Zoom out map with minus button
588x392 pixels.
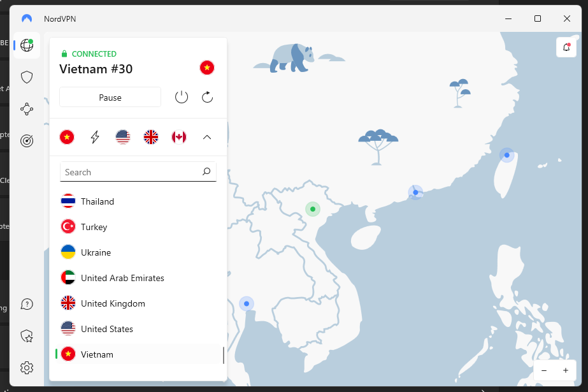point(544,370)
